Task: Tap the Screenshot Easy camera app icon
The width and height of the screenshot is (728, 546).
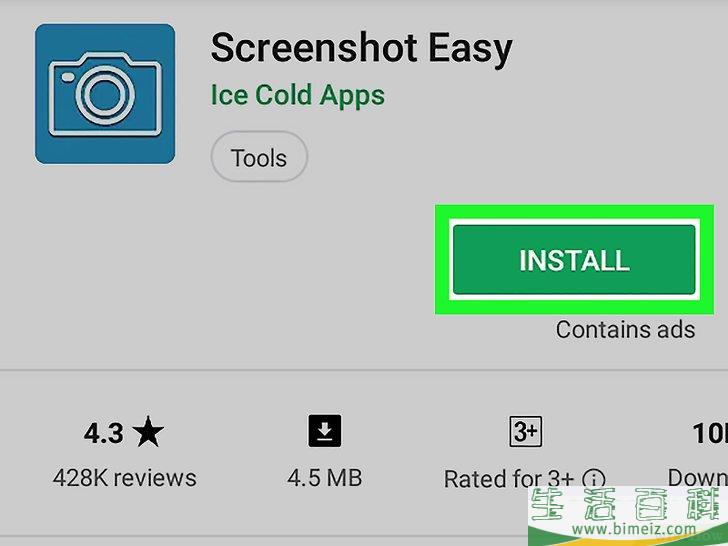Action: pyautogui.click(x=105, y=94)
